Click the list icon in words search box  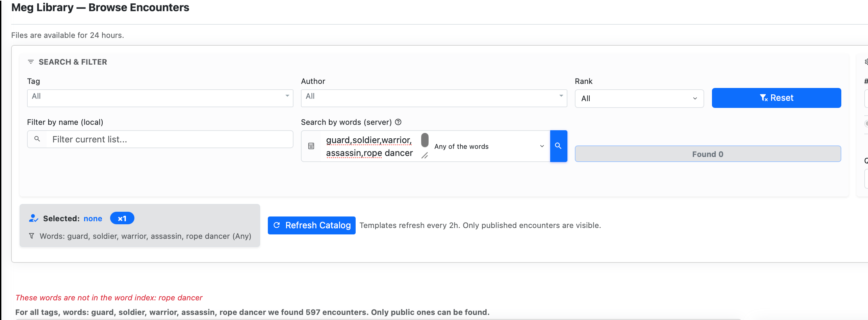(311, 146)
